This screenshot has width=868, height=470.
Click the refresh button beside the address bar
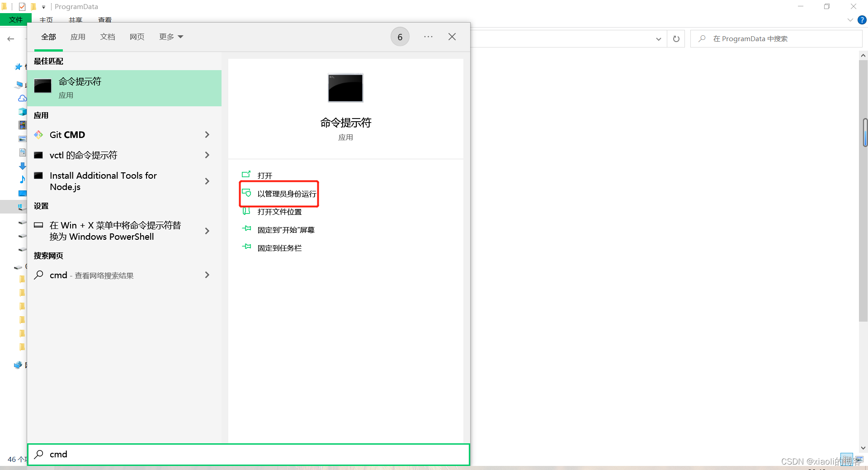(x=676, y=39)
